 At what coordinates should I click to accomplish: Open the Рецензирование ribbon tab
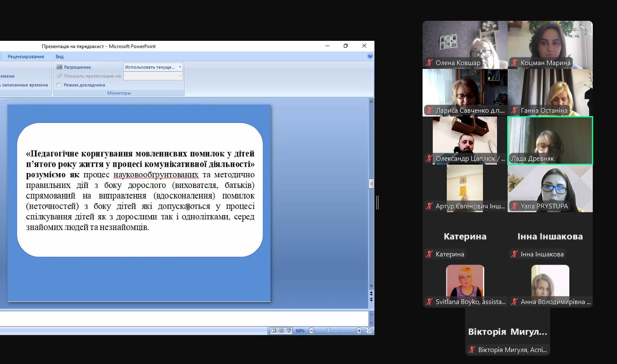point(26,57)
